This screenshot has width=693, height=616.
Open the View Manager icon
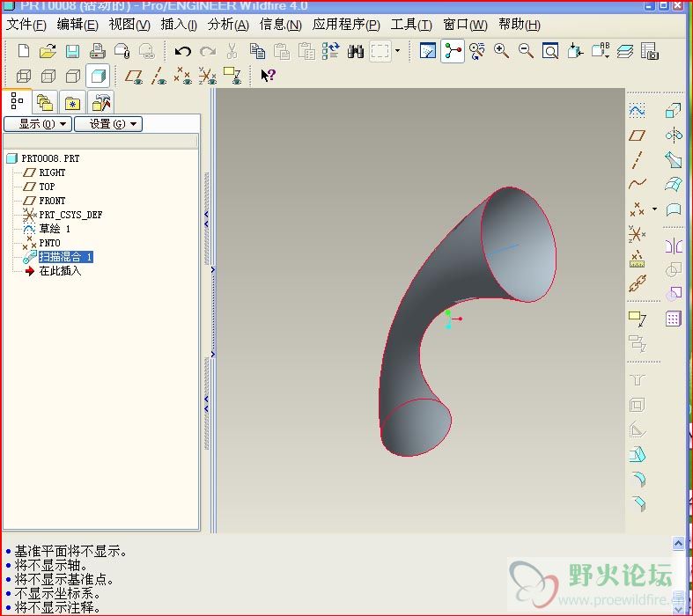click(x=649, y=51)
